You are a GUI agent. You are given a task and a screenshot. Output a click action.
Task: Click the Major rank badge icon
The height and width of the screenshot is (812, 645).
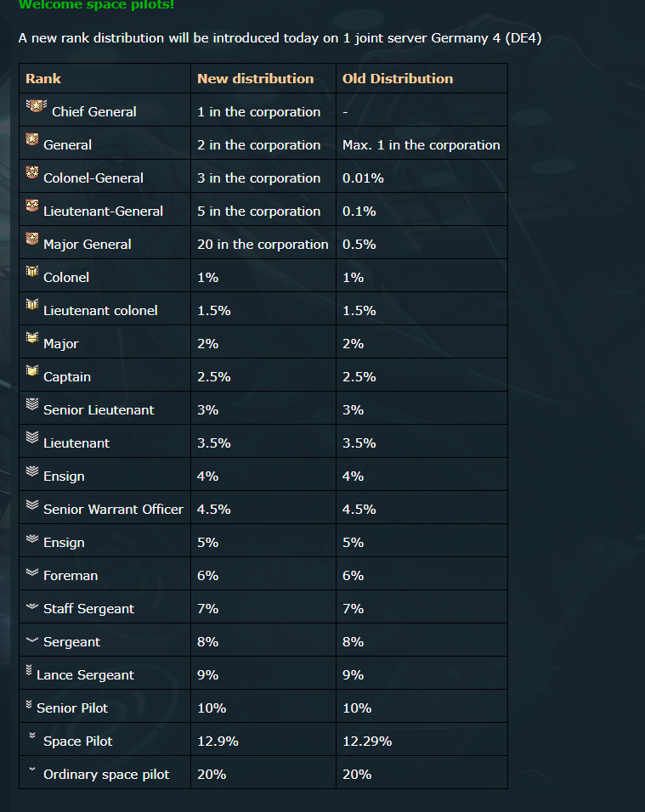coord(32,338)
